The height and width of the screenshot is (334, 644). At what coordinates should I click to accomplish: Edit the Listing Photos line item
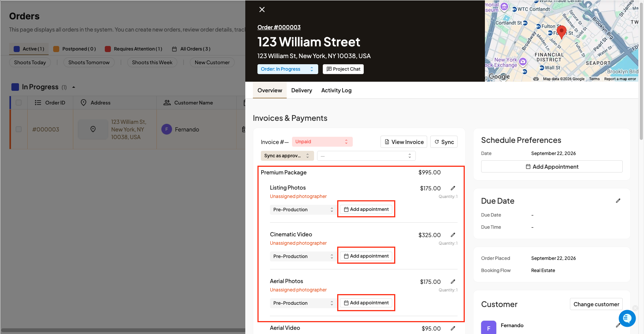453,188
